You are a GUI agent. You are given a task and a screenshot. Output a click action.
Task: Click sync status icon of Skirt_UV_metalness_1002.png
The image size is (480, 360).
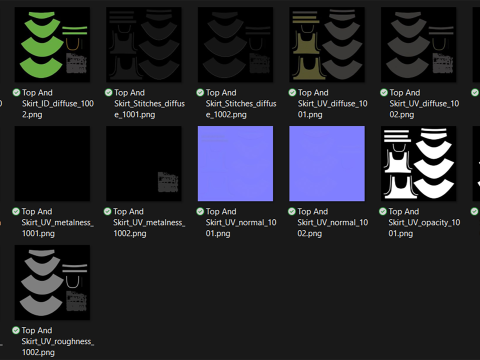pyautogui.click(x=107, y=211)
